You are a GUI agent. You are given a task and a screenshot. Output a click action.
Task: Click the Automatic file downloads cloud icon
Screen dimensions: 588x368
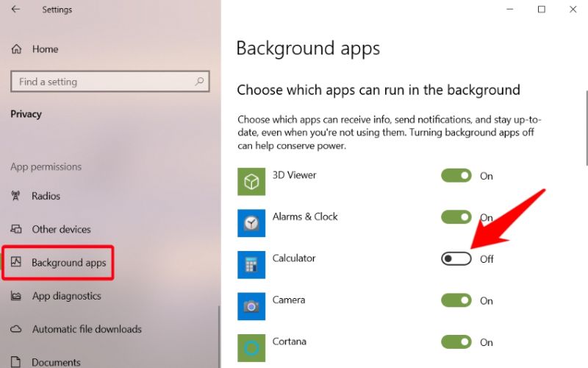click(x=15, y=329)
